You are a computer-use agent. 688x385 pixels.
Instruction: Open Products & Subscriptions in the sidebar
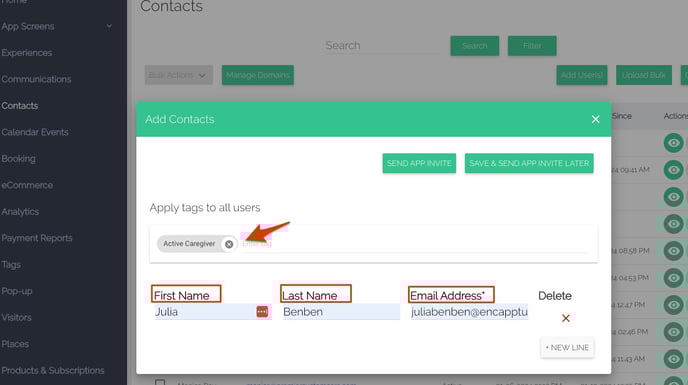coord(53,371)
